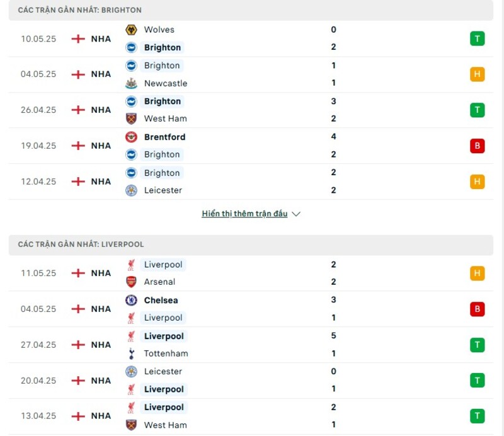Expand more matches with the chevron arrow
Screen dimensions: 504x436
point(295,214)
